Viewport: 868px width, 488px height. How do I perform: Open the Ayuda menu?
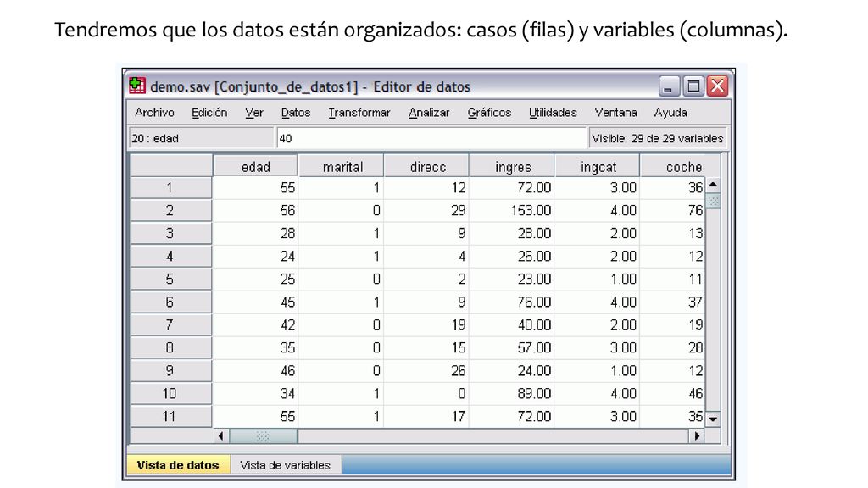[670, 113]
